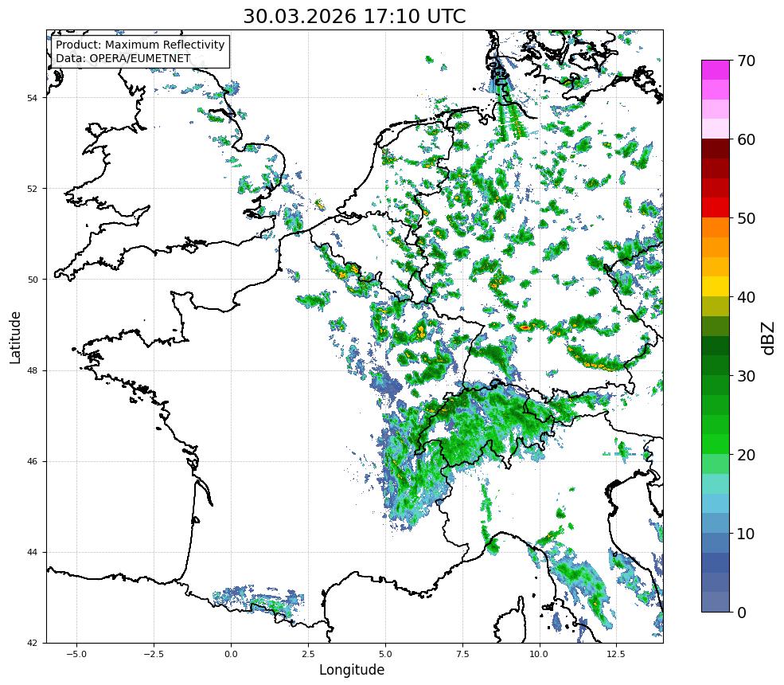Click colorbar tick label 10

(746, 534)
